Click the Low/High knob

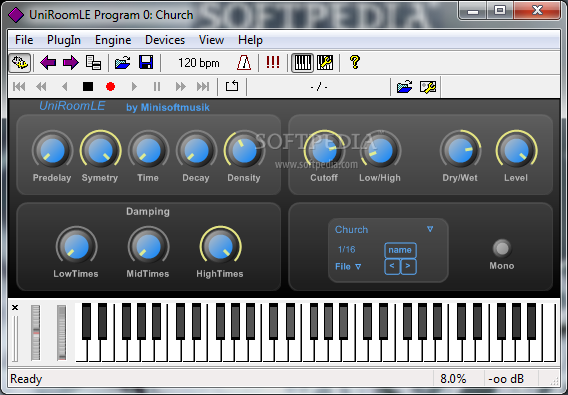click(x=380, y=150)
